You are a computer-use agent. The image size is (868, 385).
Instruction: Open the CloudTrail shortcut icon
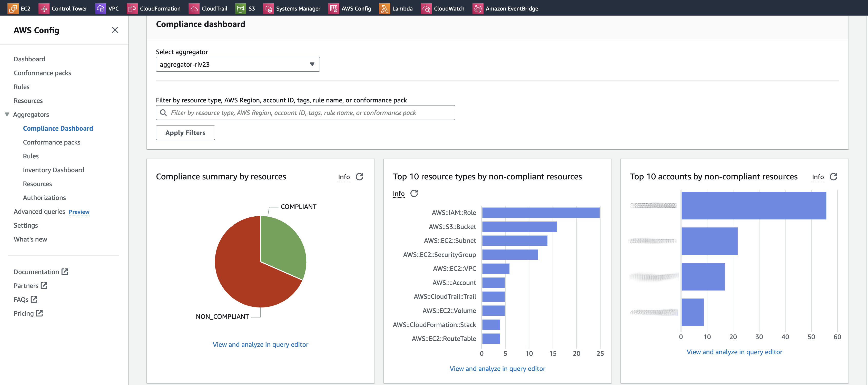coord(194,8)
